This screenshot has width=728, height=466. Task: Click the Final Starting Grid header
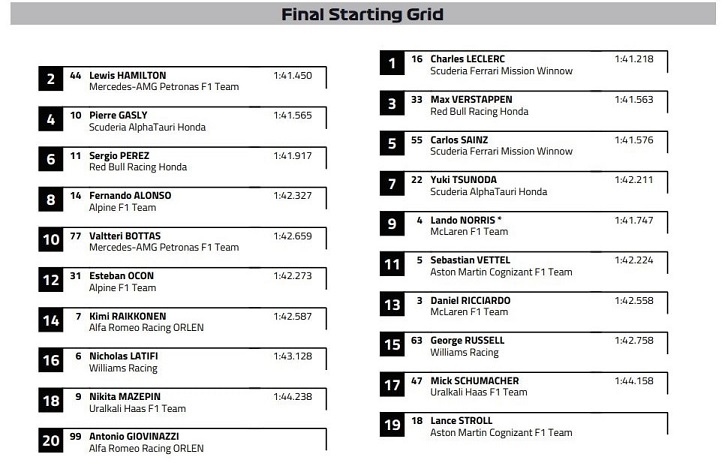[x=363, y=14]
